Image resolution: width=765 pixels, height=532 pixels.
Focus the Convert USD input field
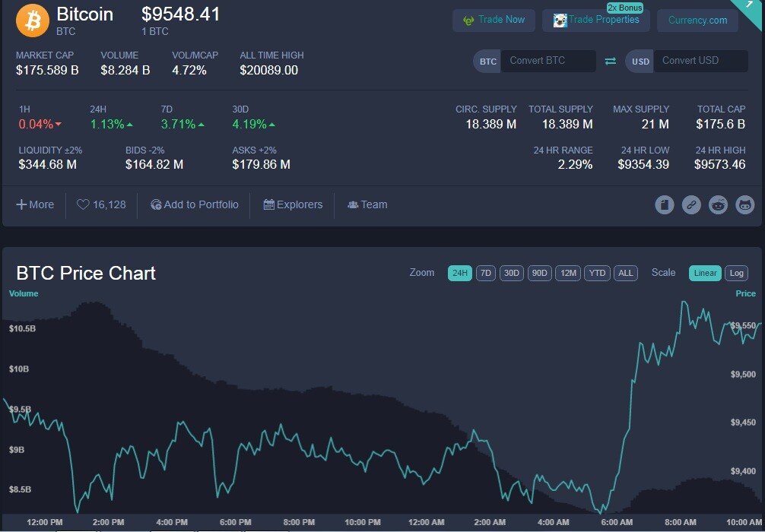coord(700,61)
